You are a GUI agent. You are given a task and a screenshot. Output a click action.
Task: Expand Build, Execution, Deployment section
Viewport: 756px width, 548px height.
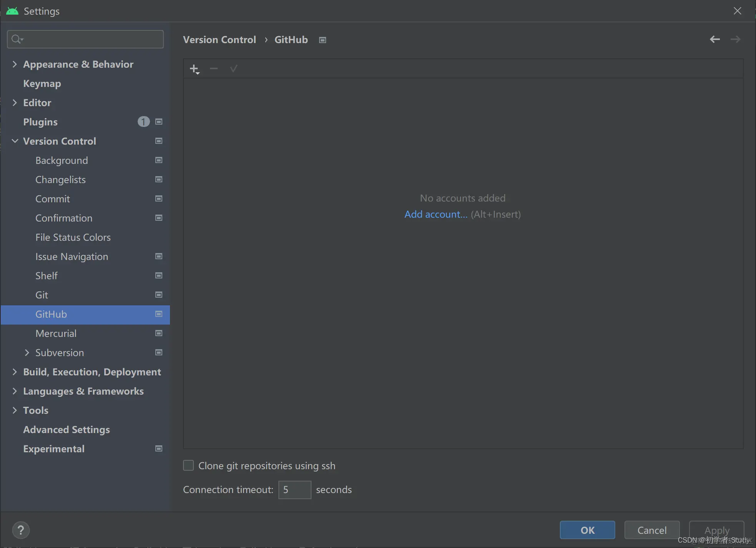[15, 372]
